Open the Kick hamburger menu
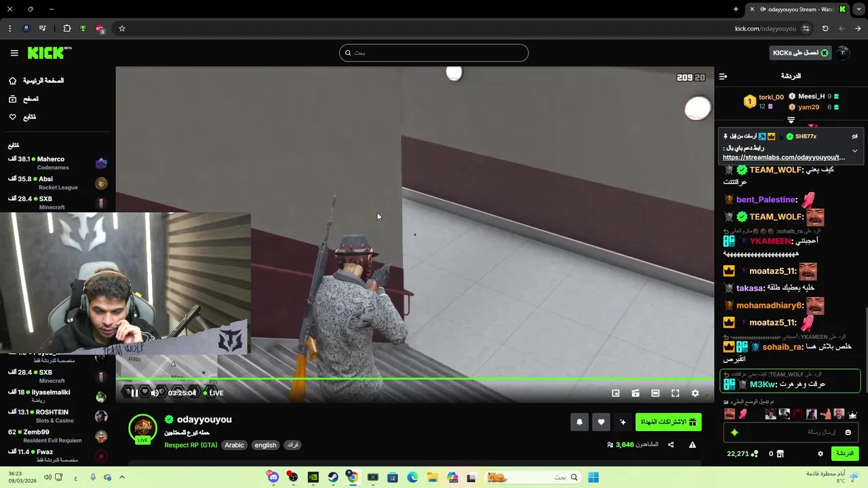Screen dimensions: 868x488 pos(14,53)
